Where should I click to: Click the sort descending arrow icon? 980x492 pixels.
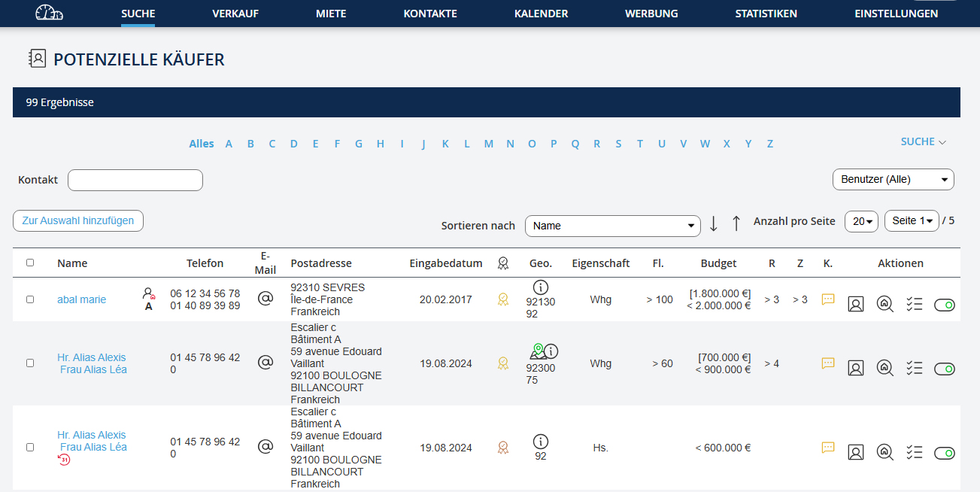pyautogui.click(x=714, y=223)
